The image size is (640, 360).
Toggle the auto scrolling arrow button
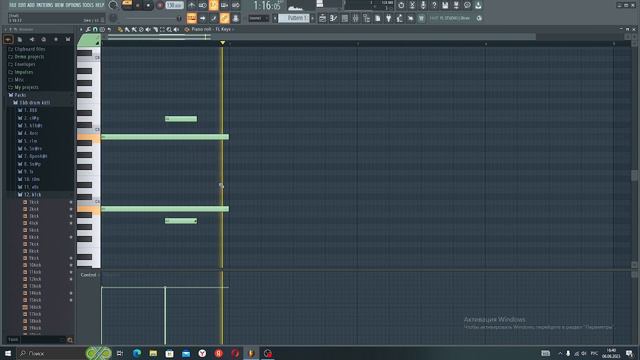(x=202, y=18)
